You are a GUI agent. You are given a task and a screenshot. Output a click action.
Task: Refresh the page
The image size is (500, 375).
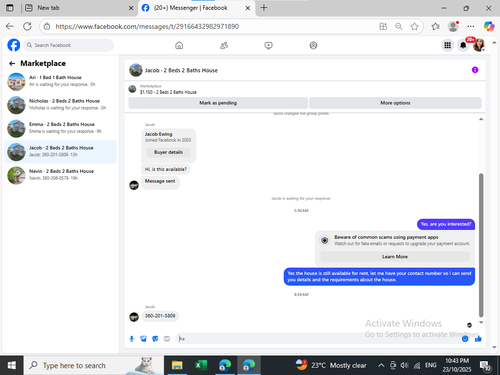click(27, 26)
